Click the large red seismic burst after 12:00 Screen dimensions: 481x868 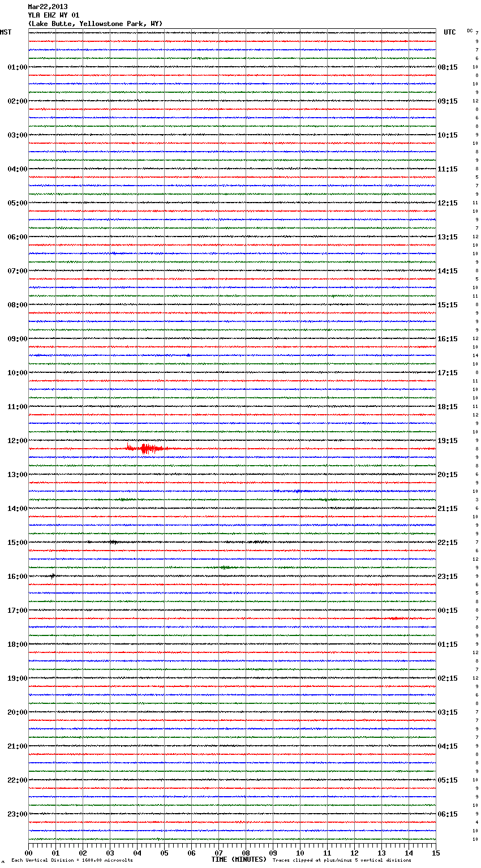click(x=147, y=449)
